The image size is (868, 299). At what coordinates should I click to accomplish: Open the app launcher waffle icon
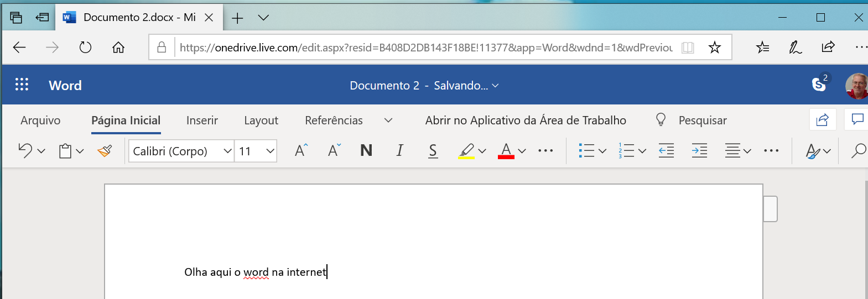(22, 85)
